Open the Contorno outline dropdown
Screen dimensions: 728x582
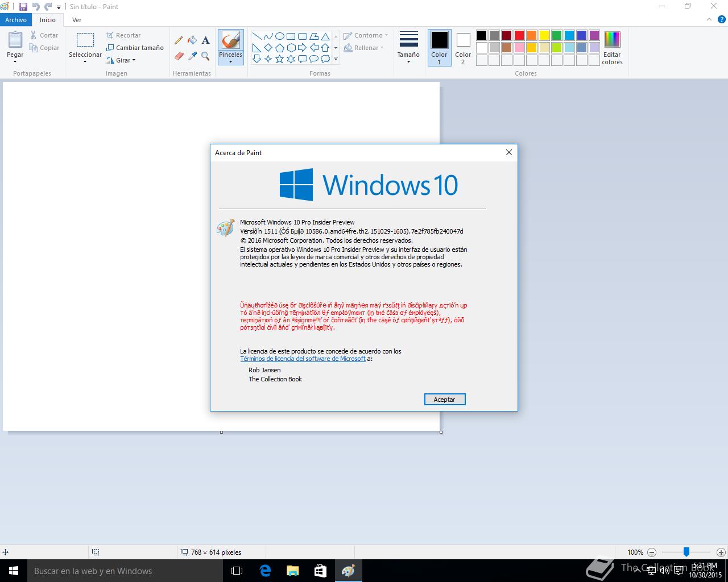pyautogui.click(x=366, y=35)
